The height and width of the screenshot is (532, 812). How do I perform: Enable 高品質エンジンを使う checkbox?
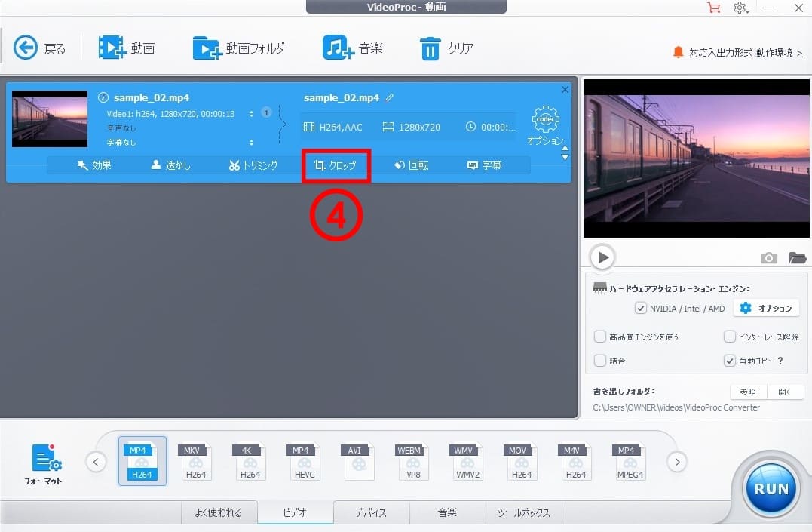(599, 337)
